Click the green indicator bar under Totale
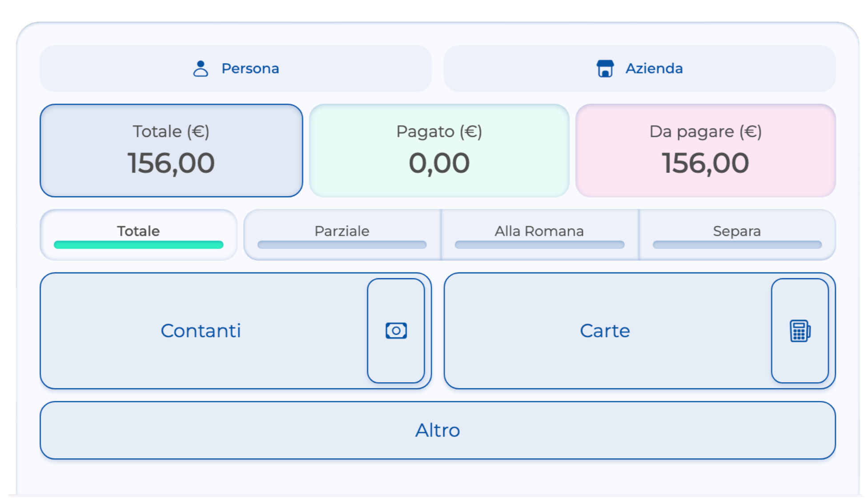The image size is (868, 504). pos(138,245)
